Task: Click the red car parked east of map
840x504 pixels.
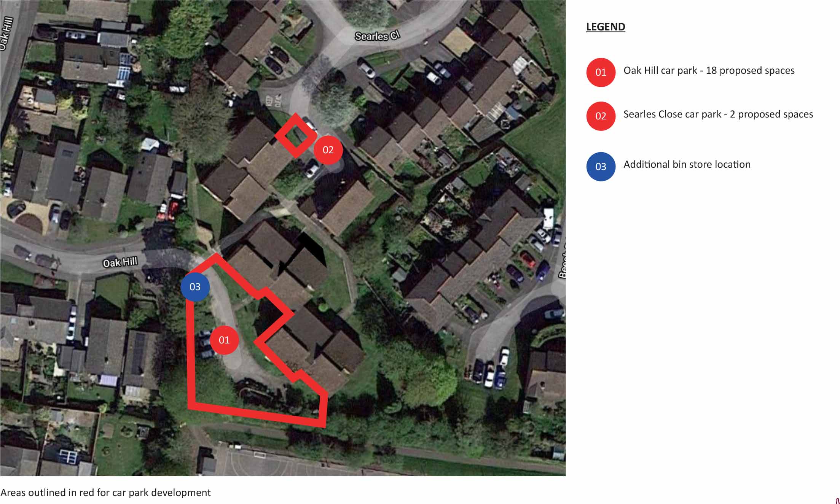Action: point(528,259)
